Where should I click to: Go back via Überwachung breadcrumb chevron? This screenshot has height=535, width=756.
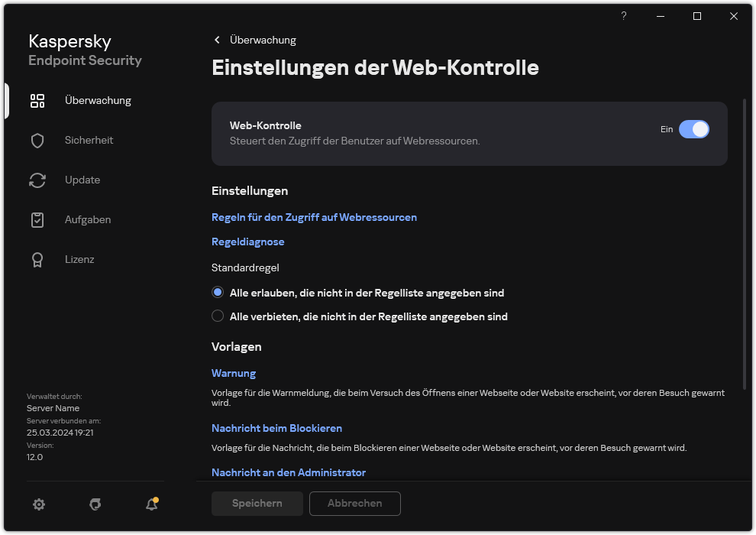pos(217,40)
